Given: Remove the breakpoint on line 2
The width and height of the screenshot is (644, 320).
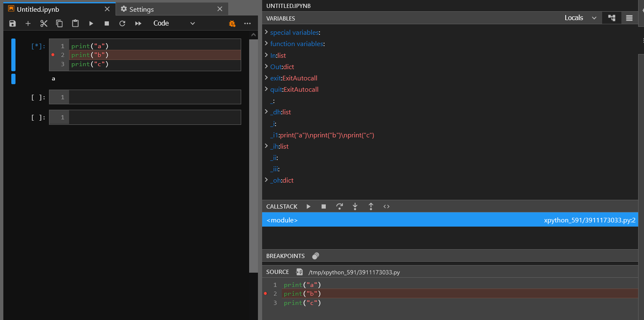Looking at the screenshot, I should click(53, 54).
